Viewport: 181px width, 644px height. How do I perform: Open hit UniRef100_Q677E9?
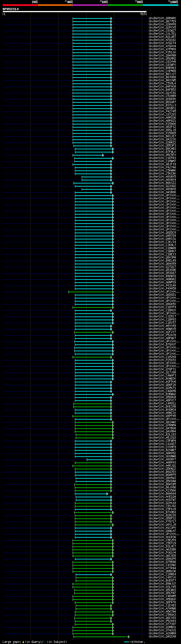coord(162,21)
